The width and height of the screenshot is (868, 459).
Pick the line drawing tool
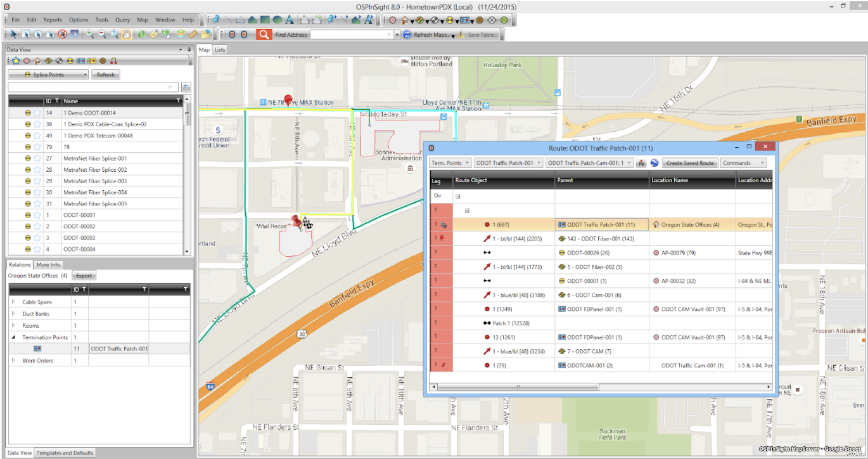click(228, 20)
